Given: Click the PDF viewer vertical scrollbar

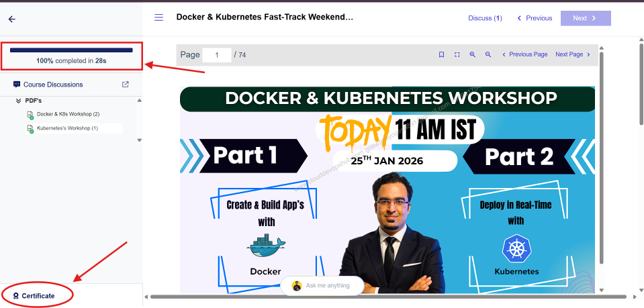Looking at the screenshot, I should (602, 158).
